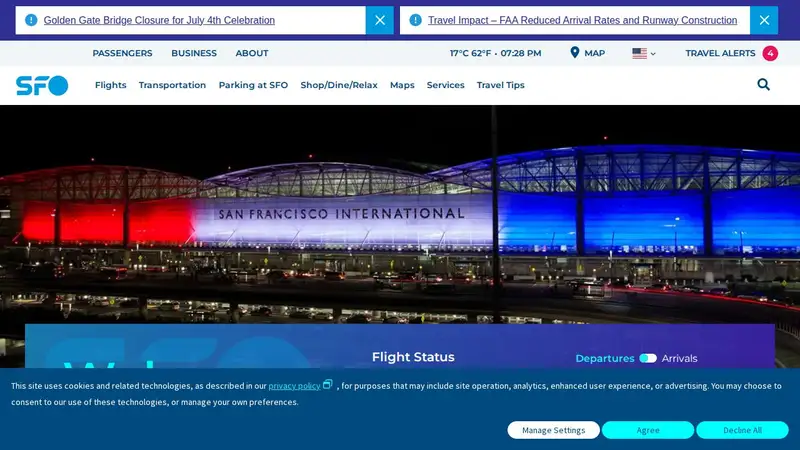Open the Services menu
The height and width of the screenshot is (450, 800).
pyautogui.click(x=445, y=85)
